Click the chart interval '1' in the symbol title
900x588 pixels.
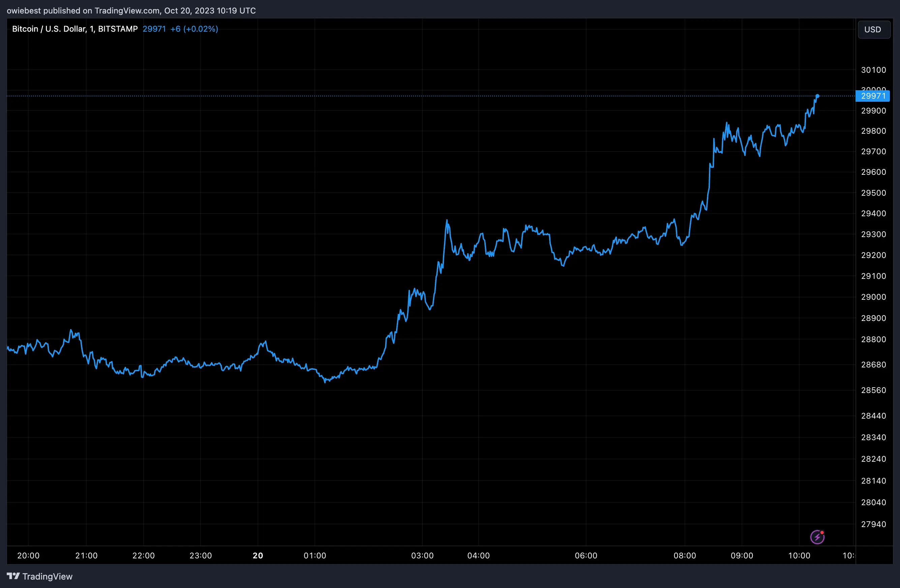(92, 29)
